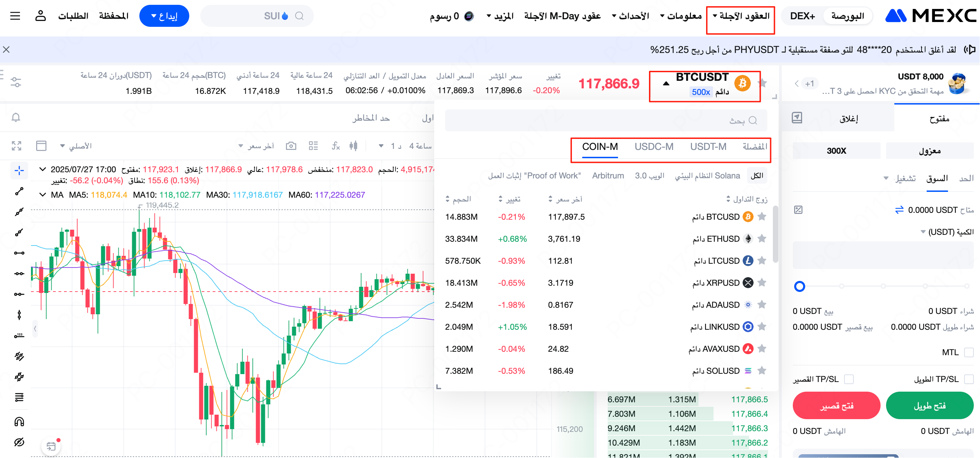Open the الكمية (USDT) unit dropdown
The height and width of the screenshot is (458, 980).
(947, 232)
